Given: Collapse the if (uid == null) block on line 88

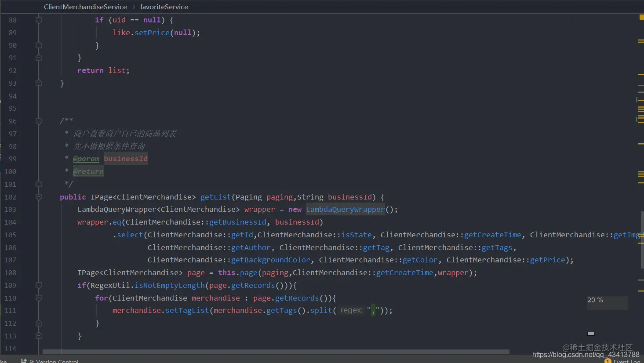Looking at the screenshot, I should point(39,20).
